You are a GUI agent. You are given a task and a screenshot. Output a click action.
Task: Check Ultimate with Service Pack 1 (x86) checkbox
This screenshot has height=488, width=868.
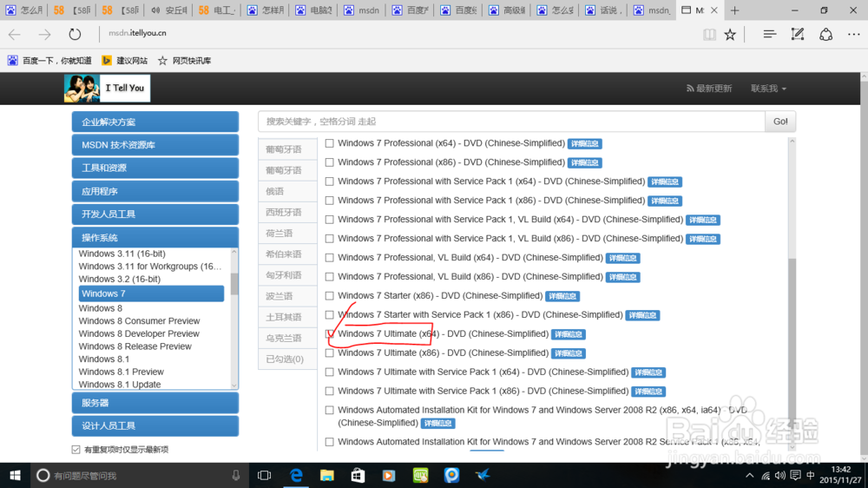(x=329, y=391)
